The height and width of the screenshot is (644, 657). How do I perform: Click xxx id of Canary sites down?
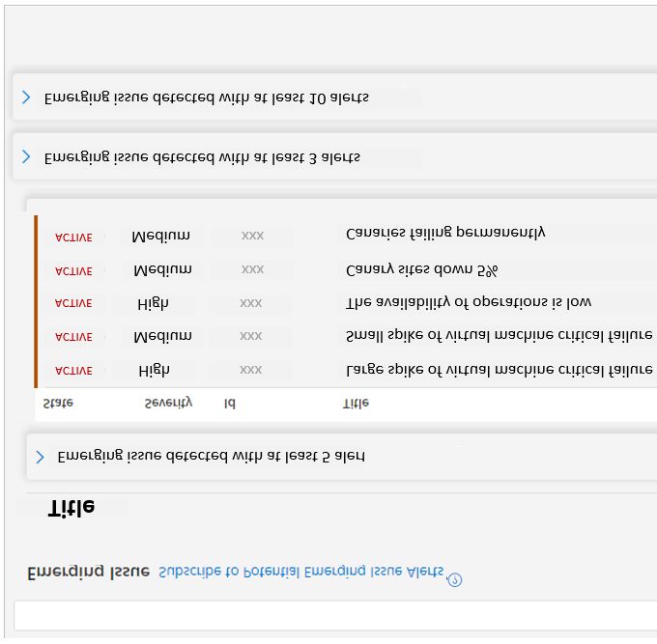[252, 269]
